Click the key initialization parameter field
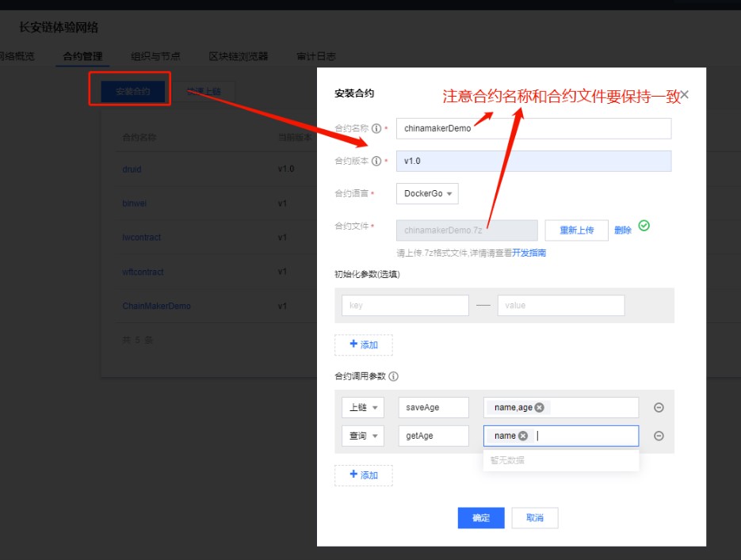Image resolution: width=741 pixels, height=560 pixels. (x=405, y=306)
